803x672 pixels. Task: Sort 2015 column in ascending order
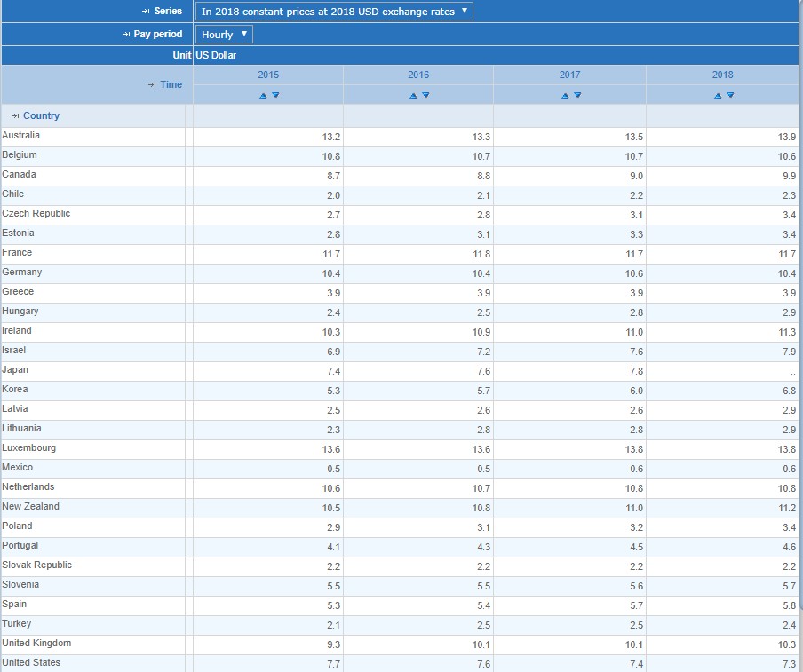263,95
